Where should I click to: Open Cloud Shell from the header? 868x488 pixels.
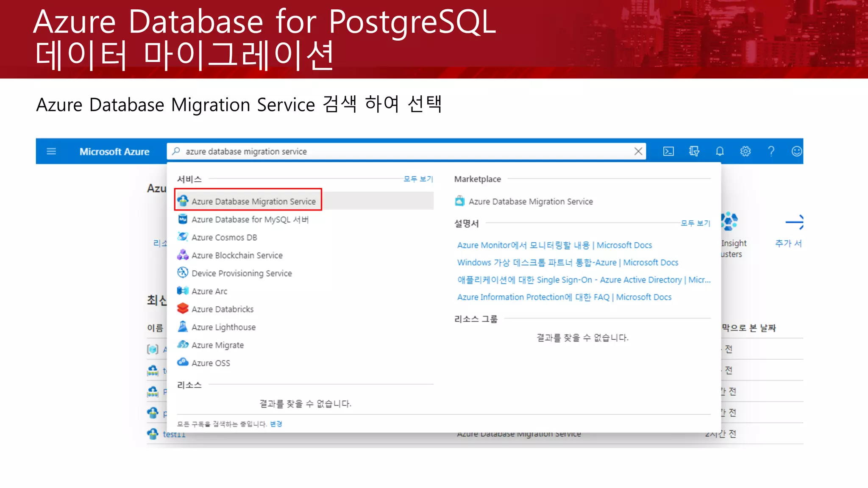(668, 151)
